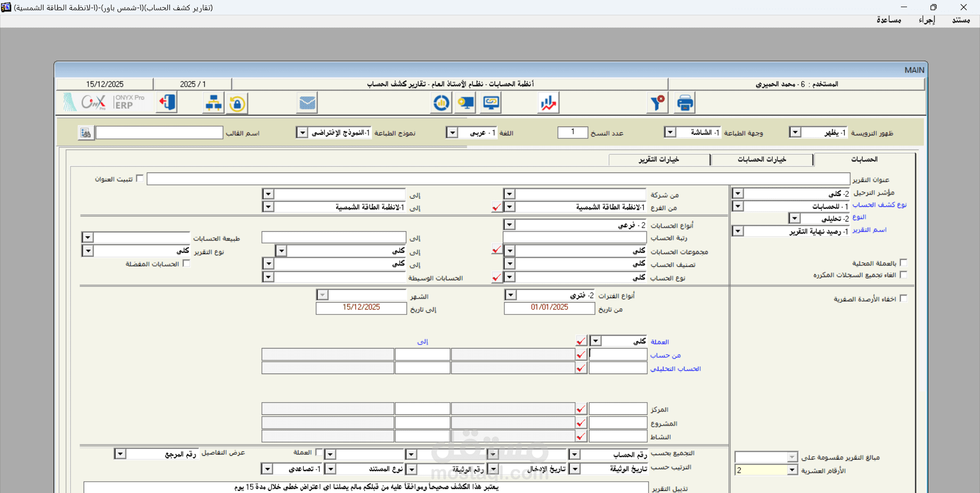Expand the مبالغ التقرير مقسومة على dropdown
Image resolution: width=980 pixels, height=493 pixels.
[x=792, y=457]
